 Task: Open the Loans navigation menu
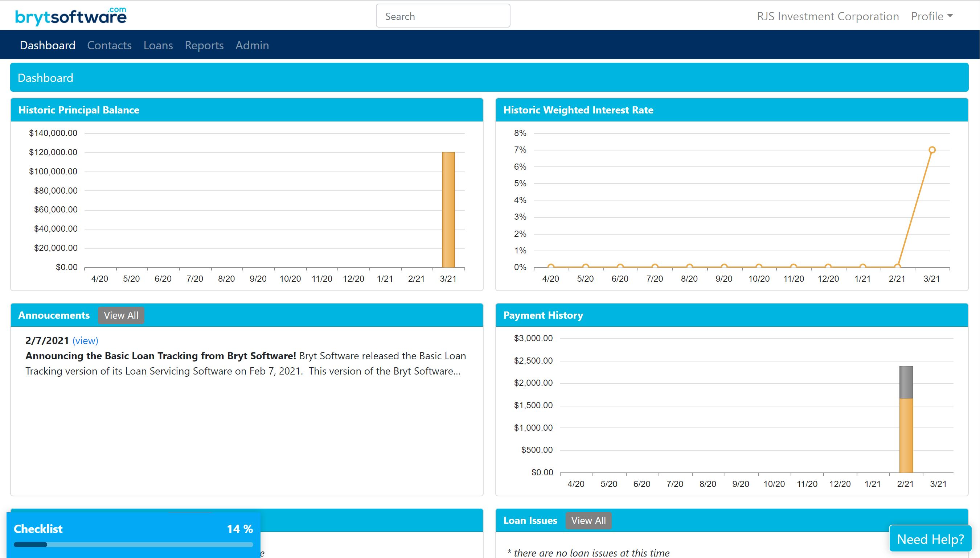coord(158,45)
